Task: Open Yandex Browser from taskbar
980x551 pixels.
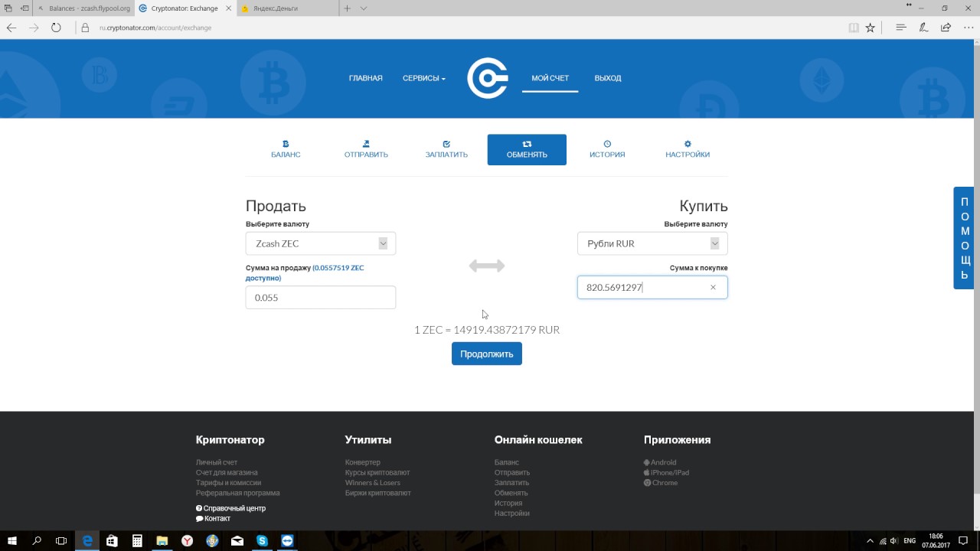Action: [187, 540]
